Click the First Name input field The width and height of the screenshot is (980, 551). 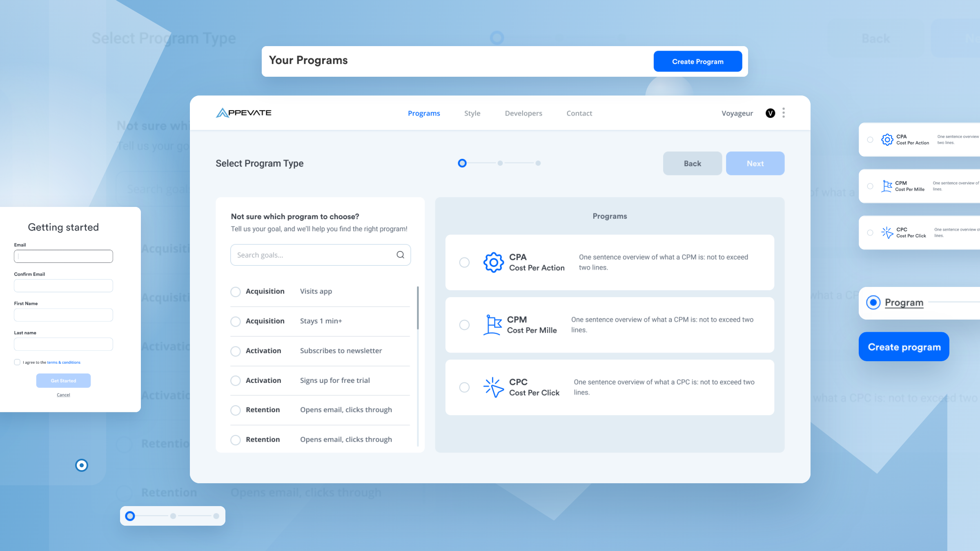(x=63, y=315)
